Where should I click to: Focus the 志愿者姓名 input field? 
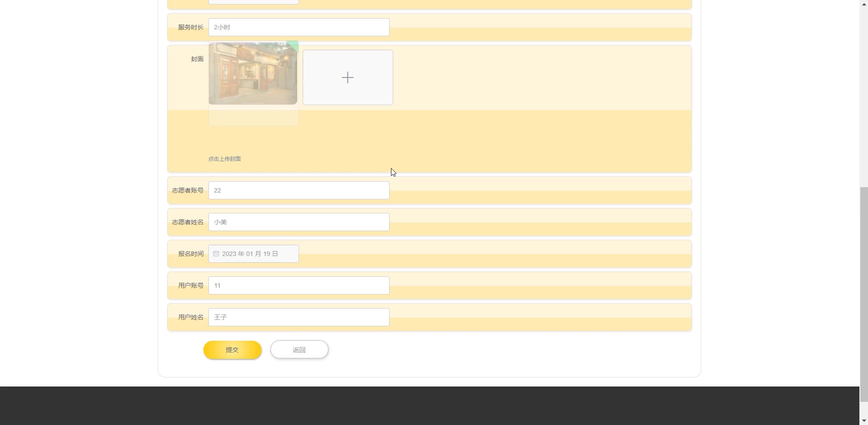click(299, 222)
